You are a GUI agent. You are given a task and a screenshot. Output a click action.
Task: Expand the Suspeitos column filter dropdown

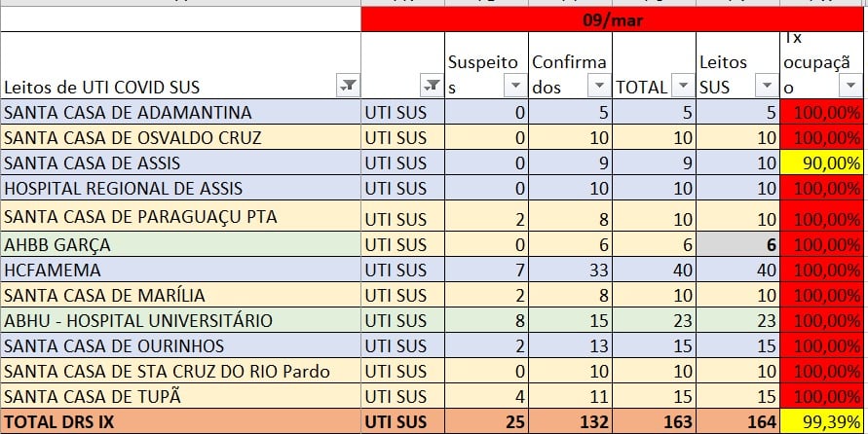[515, 86]
